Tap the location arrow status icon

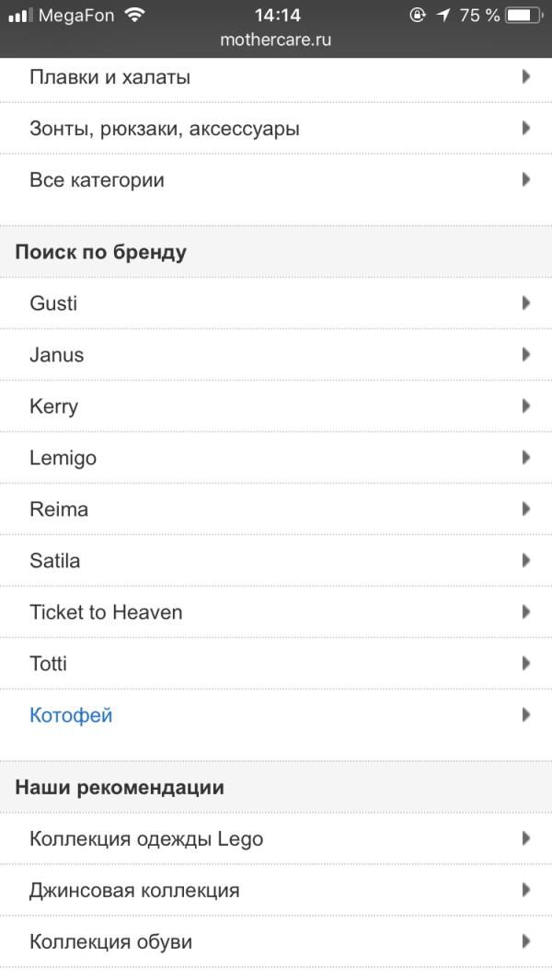[x=443, y=15]
